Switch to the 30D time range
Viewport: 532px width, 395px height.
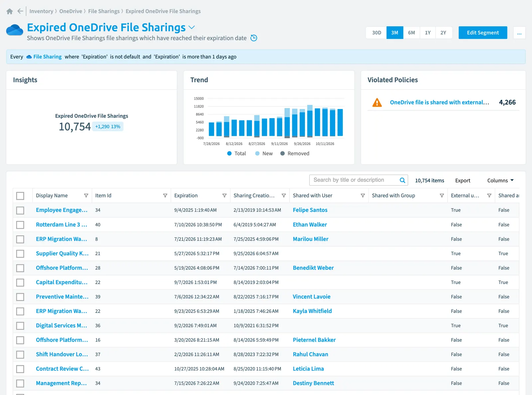pos(376,33)
